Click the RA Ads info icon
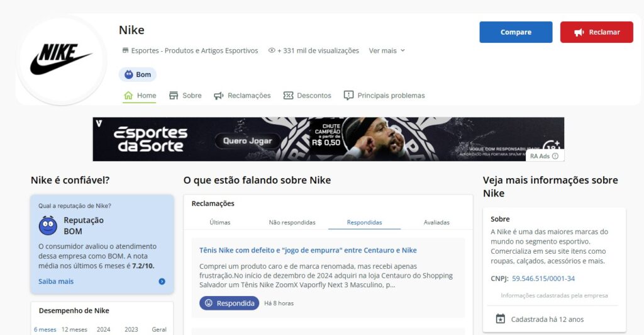This screenshot has width=644, height=335. 555,156
